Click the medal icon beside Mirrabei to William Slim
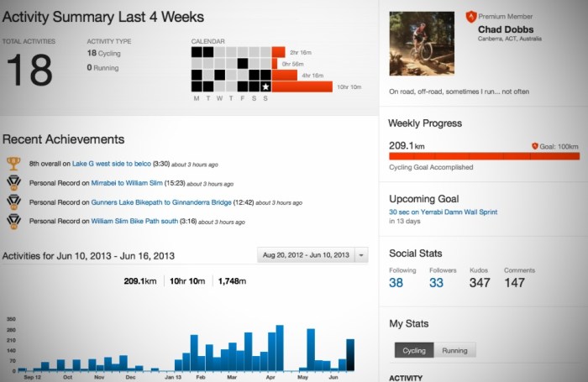Screen dimensions: 588x382 (x=13, y=183)
